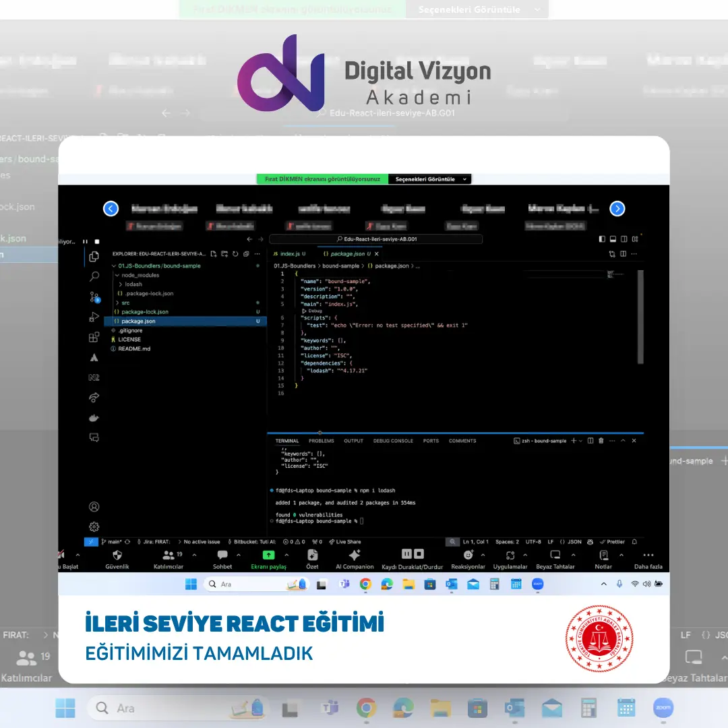Show next participants with the right arrow
The image size is (728, 728).
(617, 209)
